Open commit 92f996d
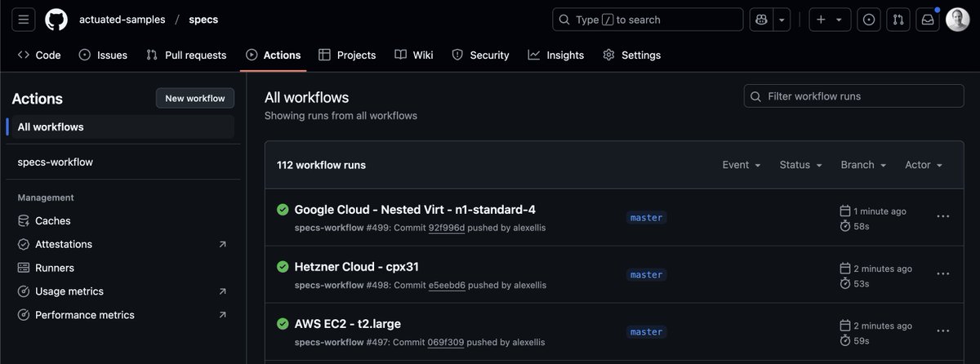 point(447,228)
